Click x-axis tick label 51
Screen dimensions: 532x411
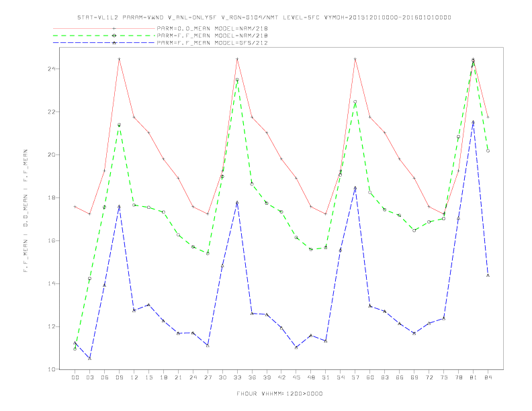(x=326, y=377)
